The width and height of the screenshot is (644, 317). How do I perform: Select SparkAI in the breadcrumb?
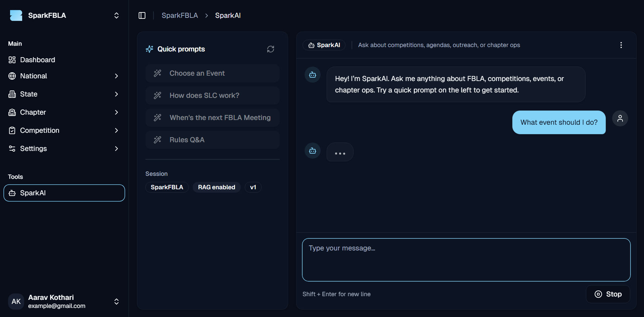pos(228,15)
